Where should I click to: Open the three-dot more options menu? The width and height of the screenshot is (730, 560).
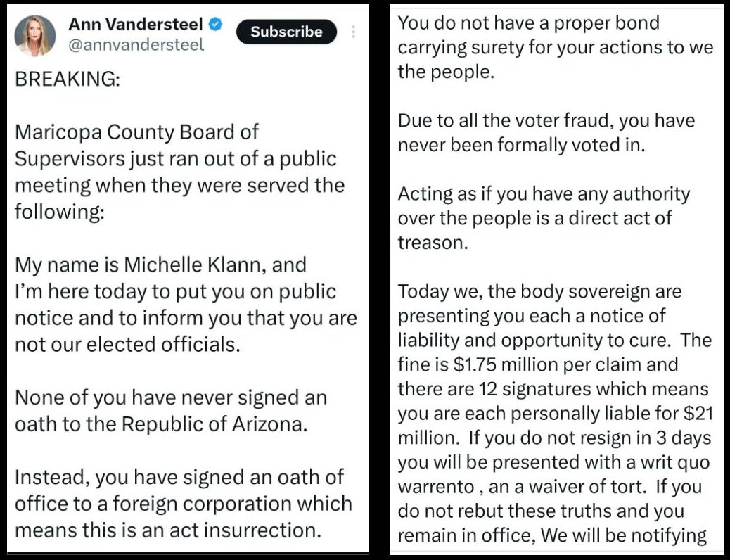pyautogui.click(x=353, y=32)
